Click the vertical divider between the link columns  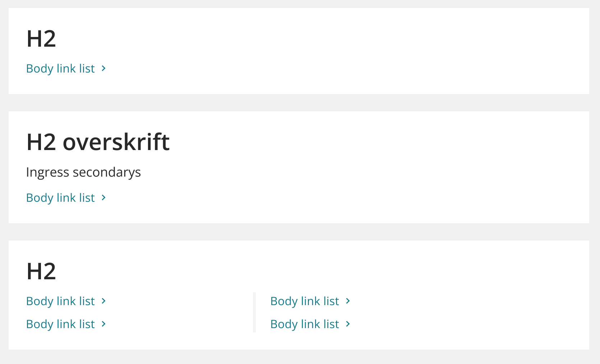pyautogui.click(x=254, y=312)
